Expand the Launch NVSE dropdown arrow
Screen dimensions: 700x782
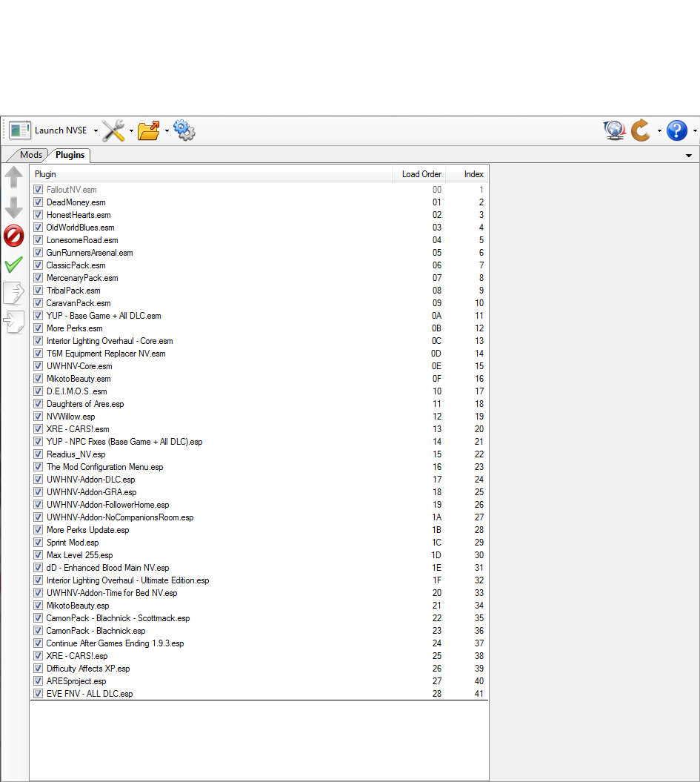tap(96, 130)
